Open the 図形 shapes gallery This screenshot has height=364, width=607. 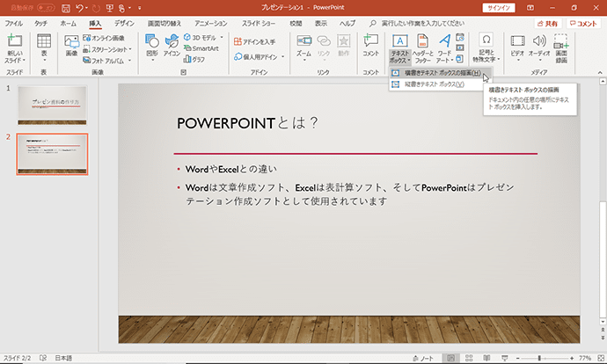click(x=152, y=47)
